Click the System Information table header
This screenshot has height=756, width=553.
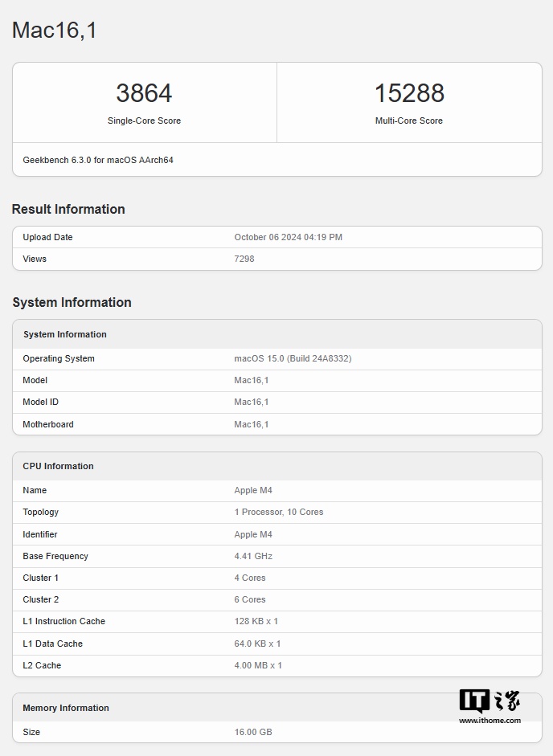pos(65,334)
